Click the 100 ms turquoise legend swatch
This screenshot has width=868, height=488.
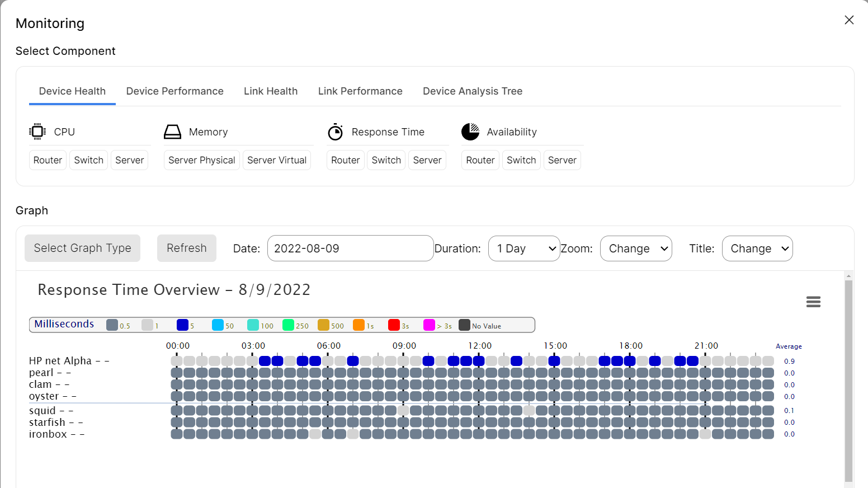pos(253,325)
